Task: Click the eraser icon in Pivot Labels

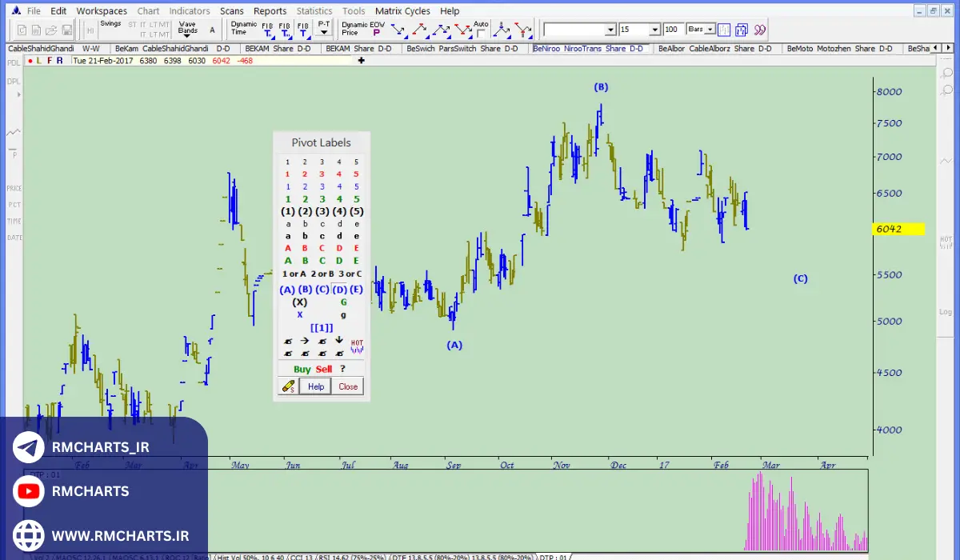Action: coord(289,386)
